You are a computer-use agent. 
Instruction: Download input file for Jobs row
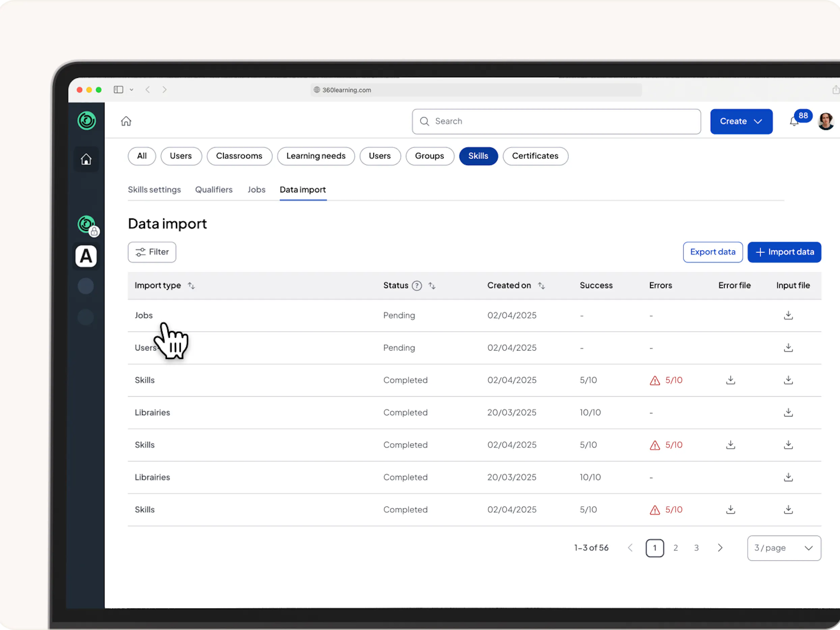click(788, 315)
